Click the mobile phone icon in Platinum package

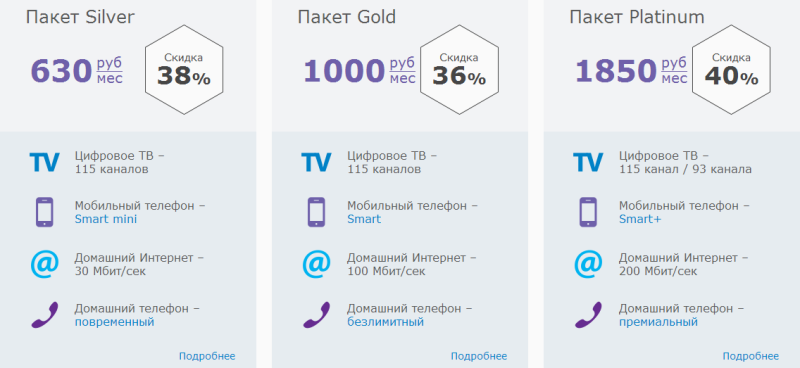pyautogui.click(x=588, y=212)
